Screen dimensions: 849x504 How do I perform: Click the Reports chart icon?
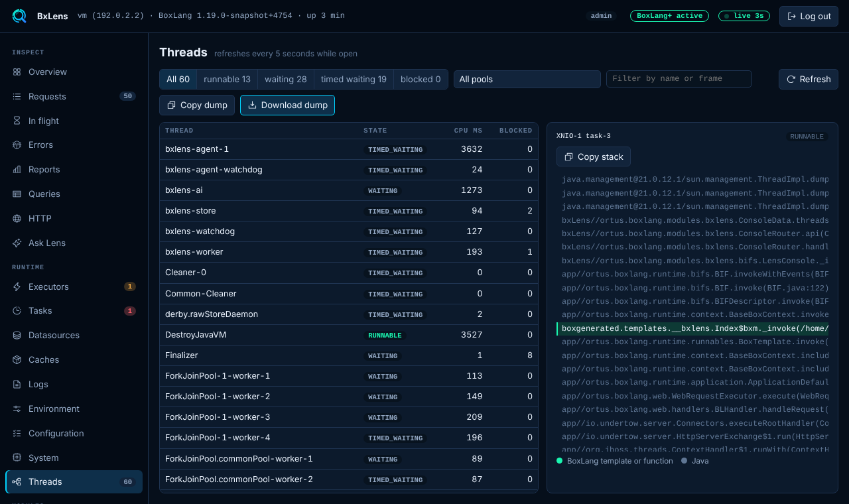click(17, 169)
